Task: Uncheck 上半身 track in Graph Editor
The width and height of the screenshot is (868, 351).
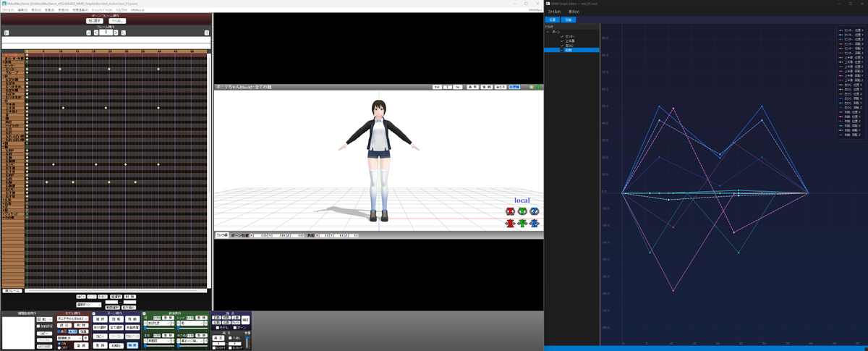Action: pos(562,41)
